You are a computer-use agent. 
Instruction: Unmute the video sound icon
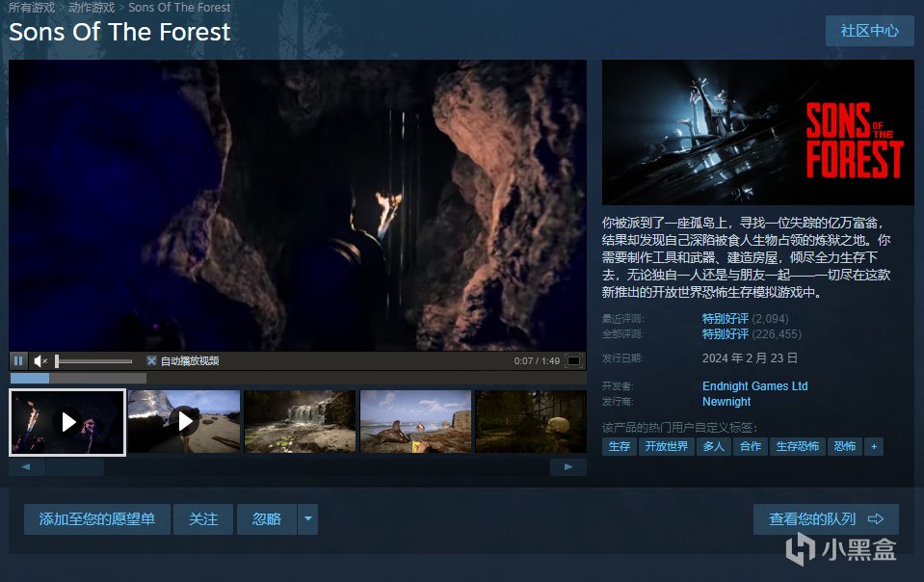click(x=40, y=360)
